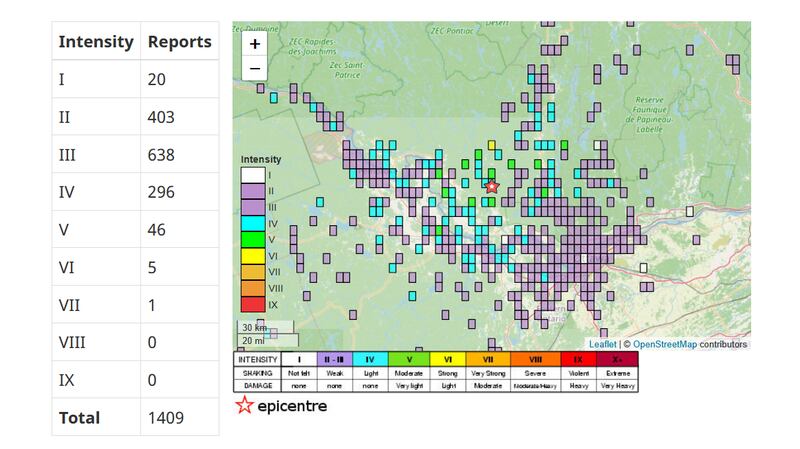Viewport: 800px width, 449px height.
Task: Click the red IX cell in intensity scale bar
Action: [x=579, y=359]
